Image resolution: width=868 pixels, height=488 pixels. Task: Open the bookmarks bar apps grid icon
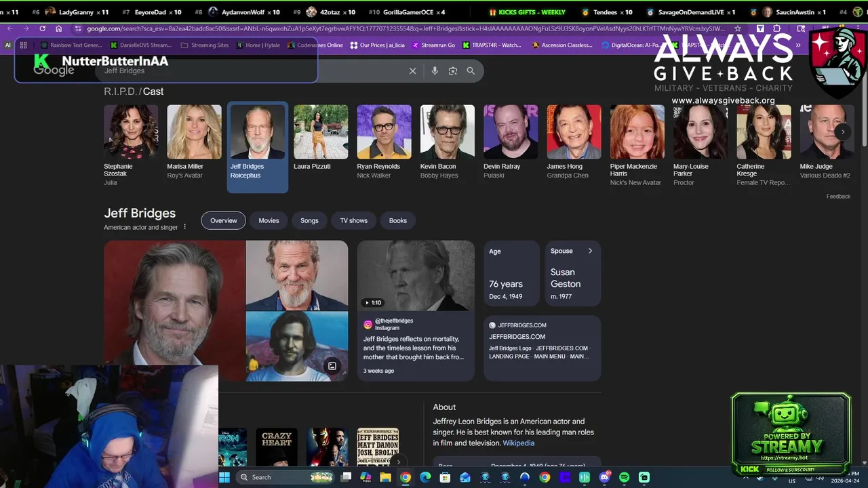(x=23, y=45)
